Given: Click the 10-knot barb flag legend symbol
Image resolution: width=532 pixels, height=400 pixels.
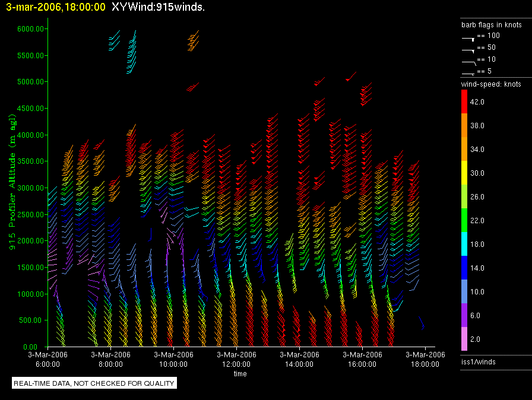Looking at the screenshot, I should pos(469,63).
